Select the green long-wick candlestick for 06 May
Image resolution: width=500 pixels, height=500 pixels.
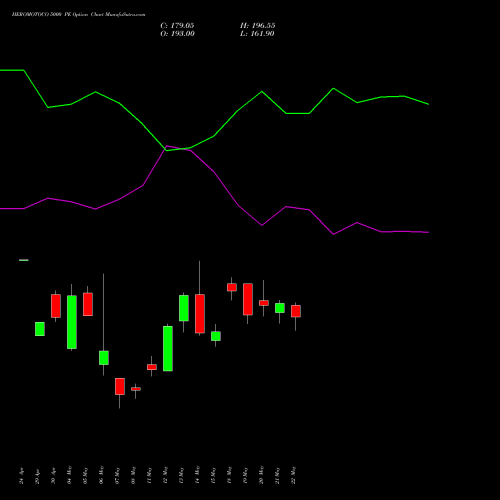coord(104,358)
